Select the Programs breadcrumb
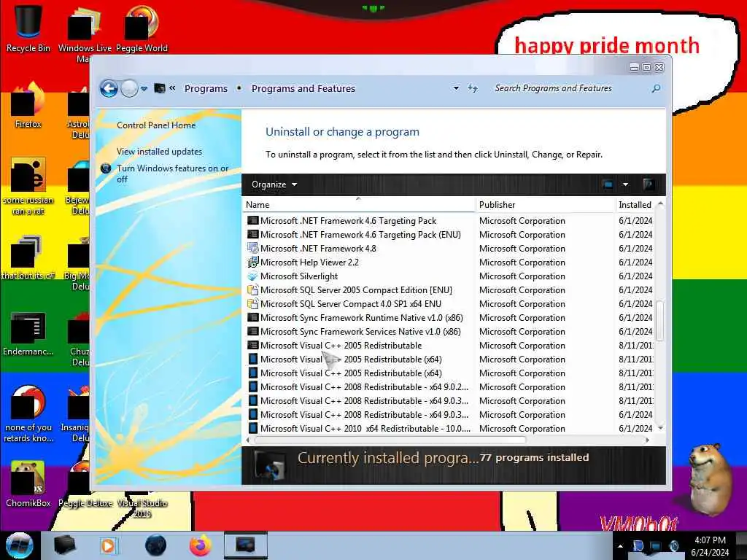 [x=206, y=88]
